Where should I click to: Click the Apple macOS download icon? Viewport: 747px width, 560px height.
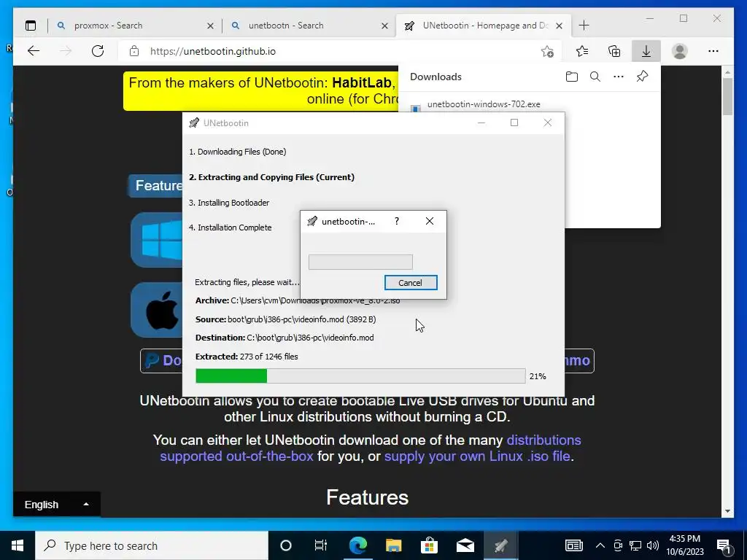pos(157,310)
